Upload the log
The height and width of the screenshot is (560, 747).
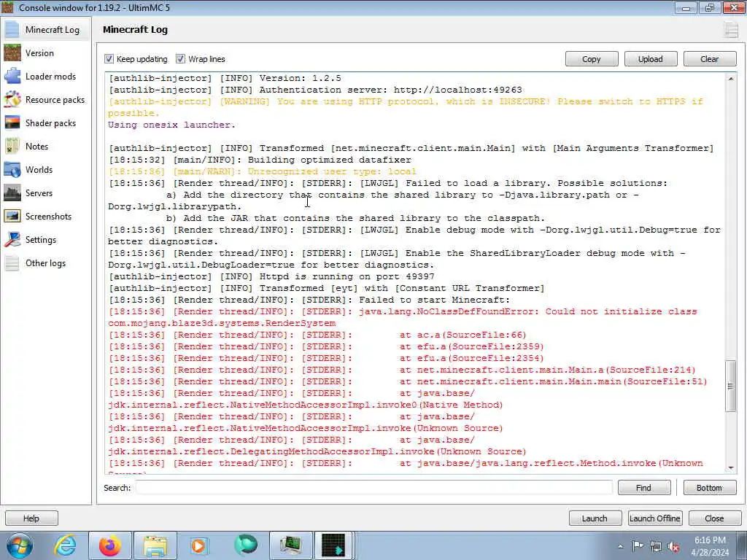(650, 59)
